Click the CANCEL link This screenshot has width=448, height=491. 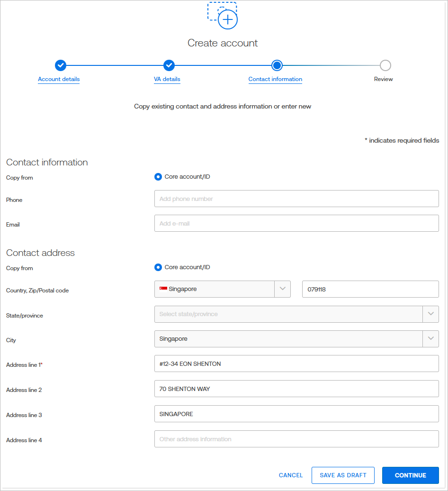(x=290, y=475)
